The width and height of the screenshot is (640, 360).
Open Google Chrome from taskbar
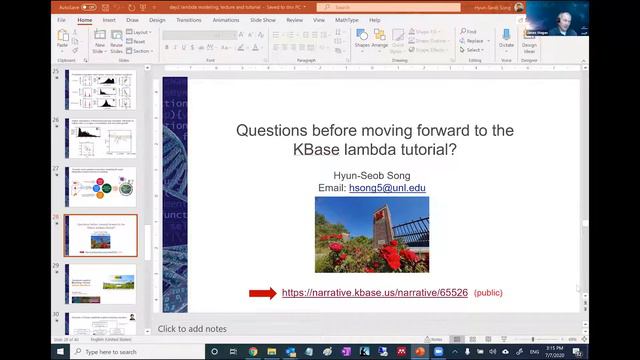pos(253,351)
